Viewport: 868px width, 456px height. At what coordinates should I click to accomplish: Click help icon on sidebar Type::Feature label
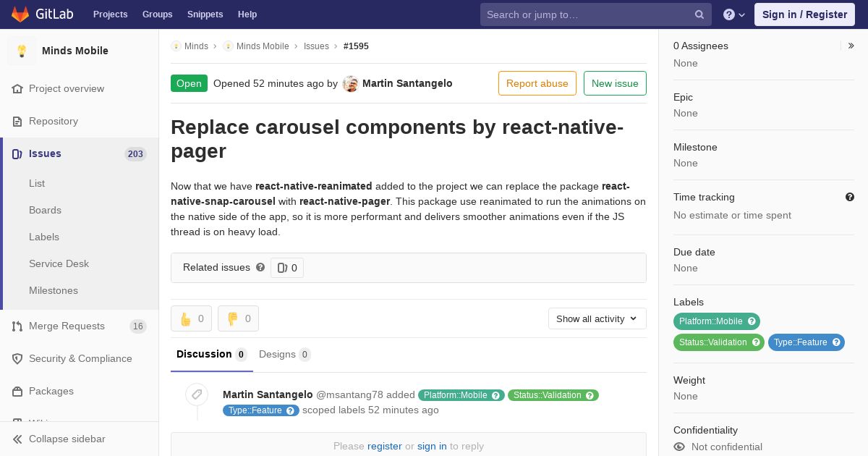click(x=836, y=342)
